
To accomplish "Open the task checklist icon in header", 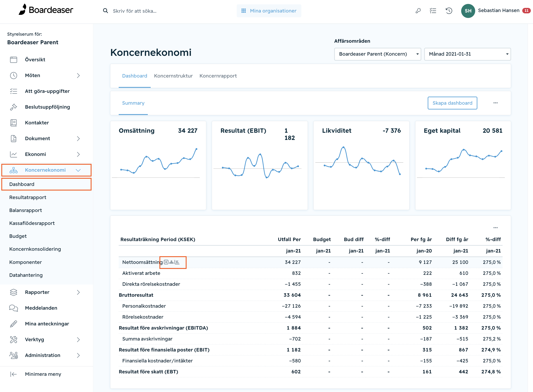I will (x=433, y=11).
